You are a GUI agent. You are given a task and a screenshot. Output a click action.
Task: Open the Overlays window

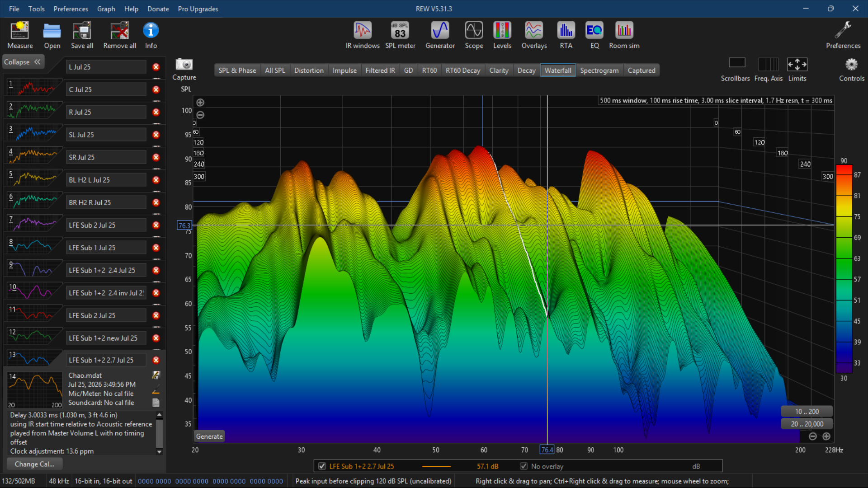pyautogui.click(x=534, y=35)
